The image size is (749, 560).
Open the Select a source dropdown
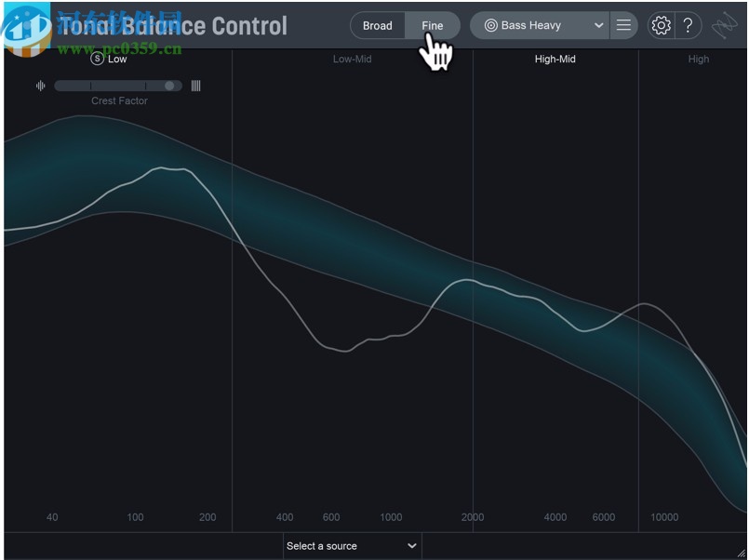pyautogui.click(x=352, y=546)
